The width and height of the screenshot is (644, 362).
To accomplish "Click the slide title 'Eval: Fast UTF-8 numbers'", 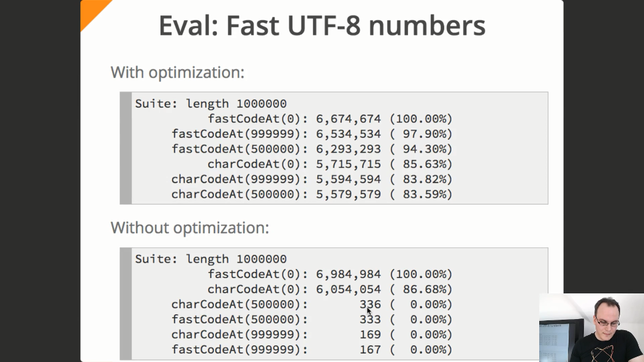I will click(322, 26).
